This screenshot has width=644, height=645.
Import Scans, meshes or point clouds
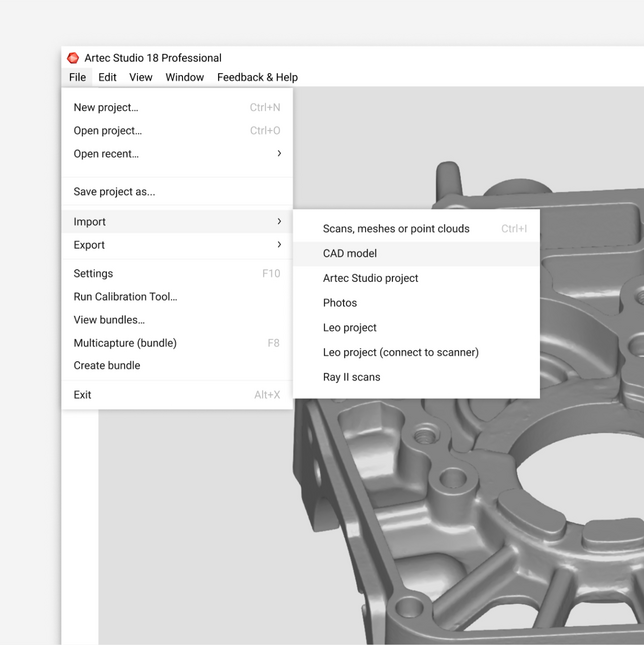[416, 229]
